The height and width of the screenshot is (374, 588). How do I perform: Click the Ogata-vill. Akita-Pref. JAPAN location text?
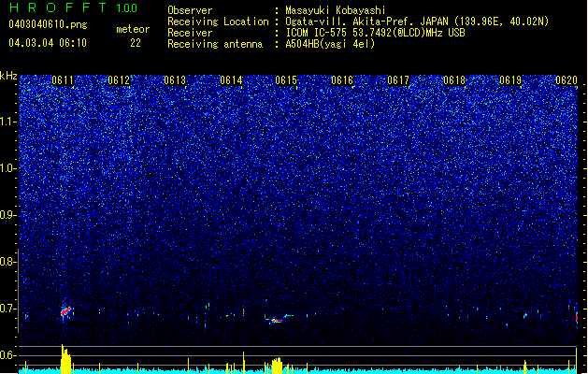[417, 22]
